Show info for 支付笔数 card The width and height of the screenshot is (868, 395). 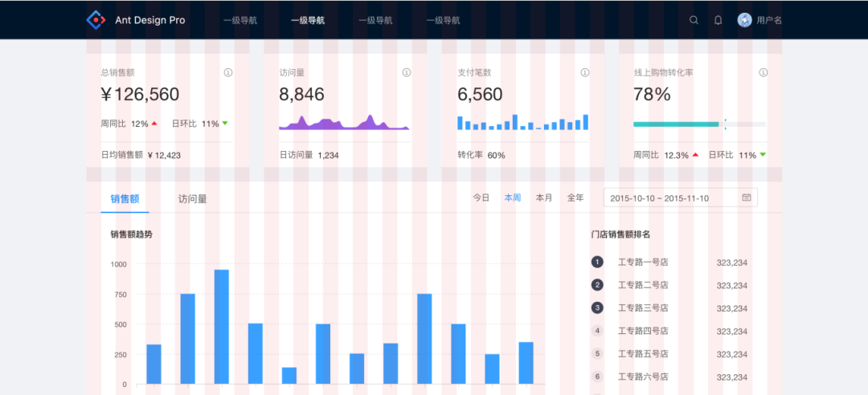click(x=584, y=72)
